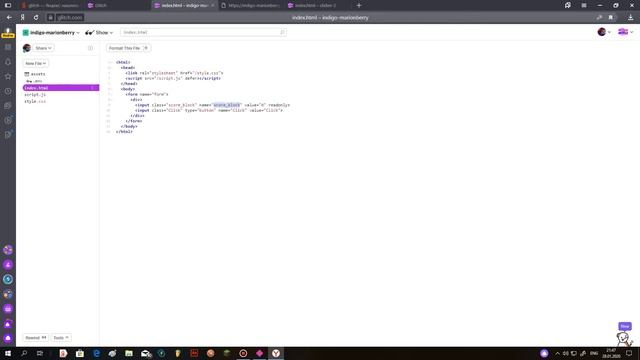This screenshot has height=360, width=640.
Task: Open the assets folder
Action: (x=35, y=74)
